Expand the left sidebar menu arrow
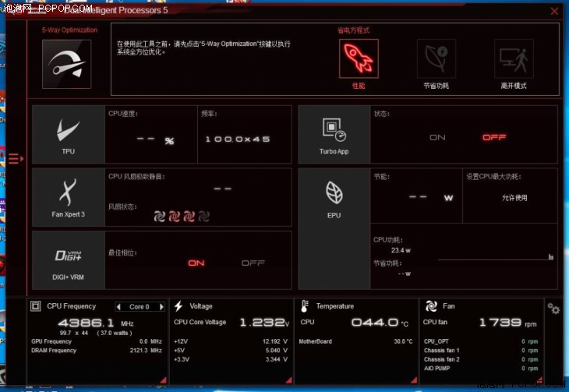The image size is (569, 392). 16,159
